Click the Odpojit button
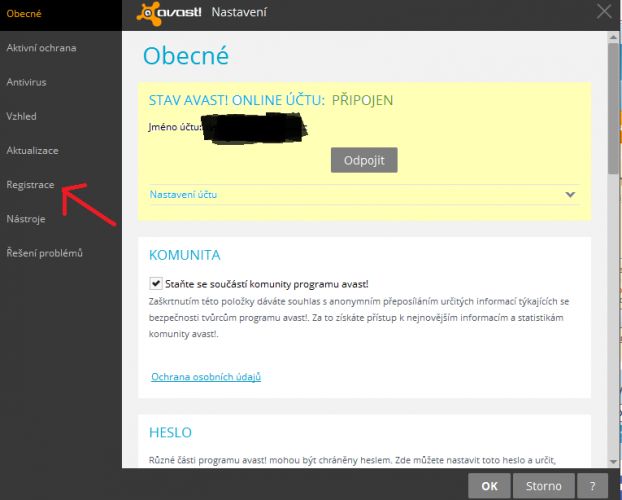The height and width of the screenshot is (500, 622). click(x=364, y=160)
